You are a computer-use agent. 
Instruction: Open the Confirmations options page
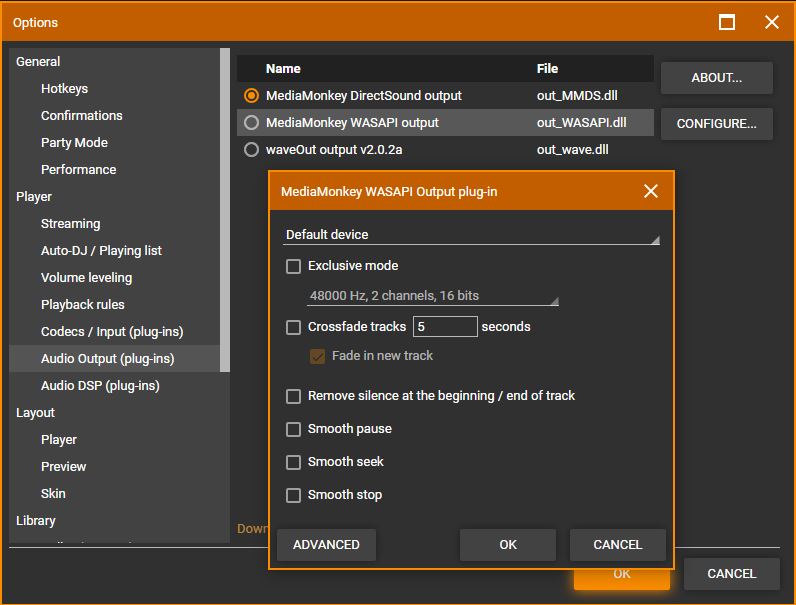click(x=82, y=115)
